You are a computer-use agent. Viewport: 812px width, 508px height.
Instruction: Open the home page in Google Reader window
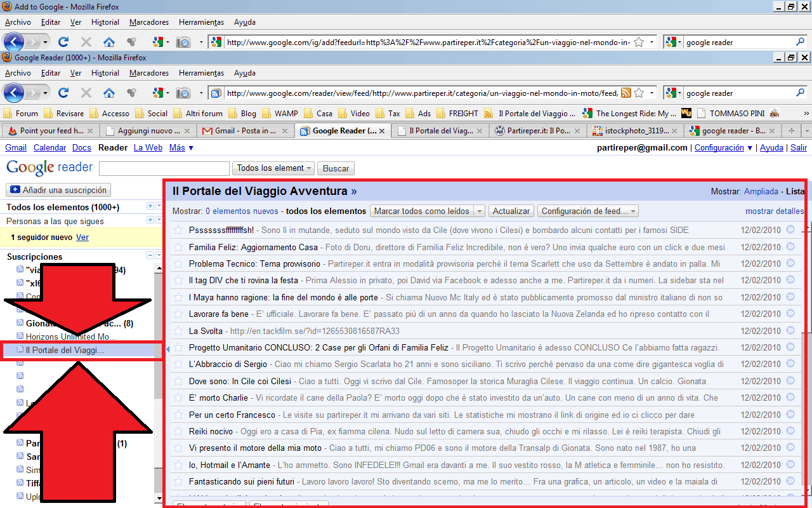pos(109,93)
